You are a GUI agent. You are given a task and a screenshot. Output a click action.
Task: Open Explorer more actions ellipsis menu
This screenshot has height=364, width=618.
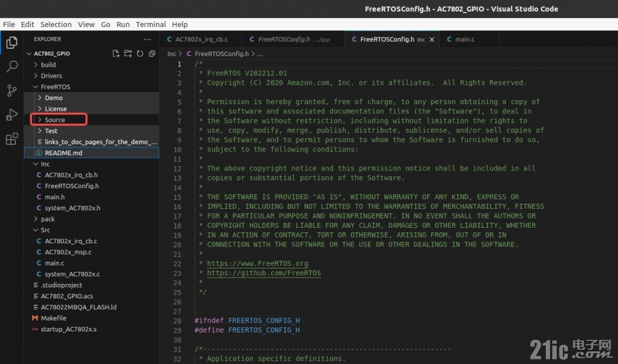click(148, 39)
